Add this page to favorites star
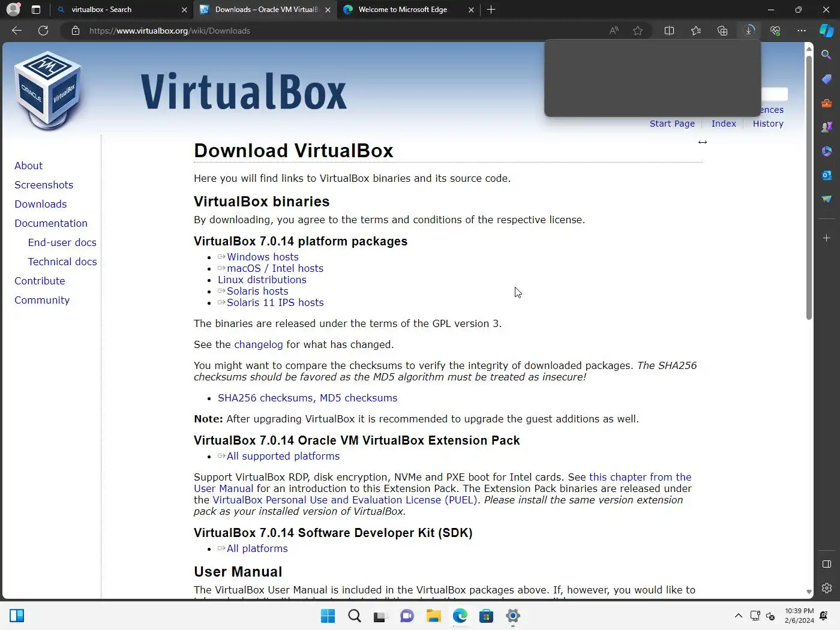 tap(638, 31)
